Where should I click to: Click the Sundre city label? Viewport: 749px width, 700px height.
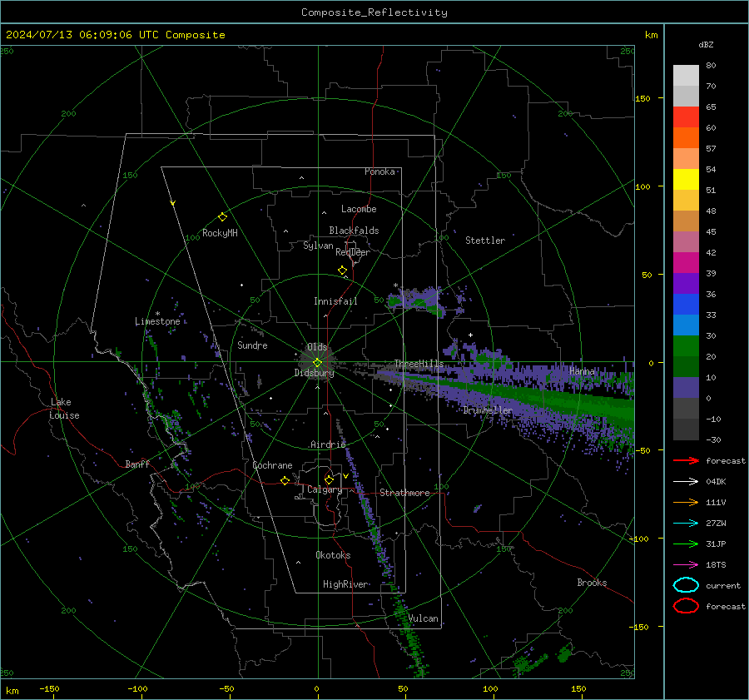[252, 345]
